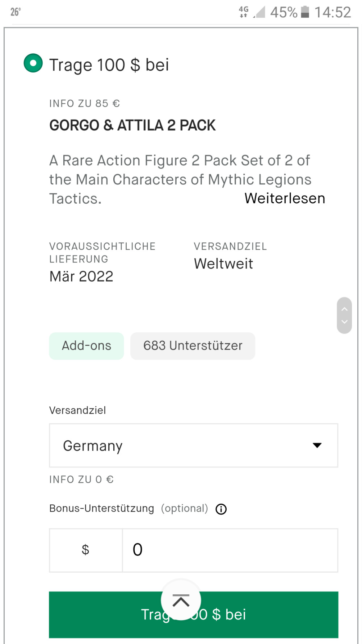The image size is (362, 644).
Task: Expand description with Weiterlesen
Action: pyautogui.click(x=285, y=198)
